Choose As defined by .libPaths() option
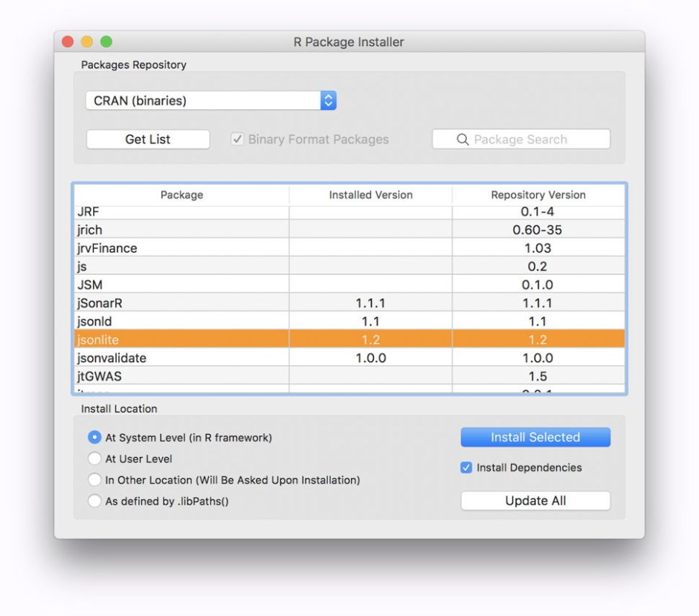Viewport: 699px width, 616px height. click(94, 501)
